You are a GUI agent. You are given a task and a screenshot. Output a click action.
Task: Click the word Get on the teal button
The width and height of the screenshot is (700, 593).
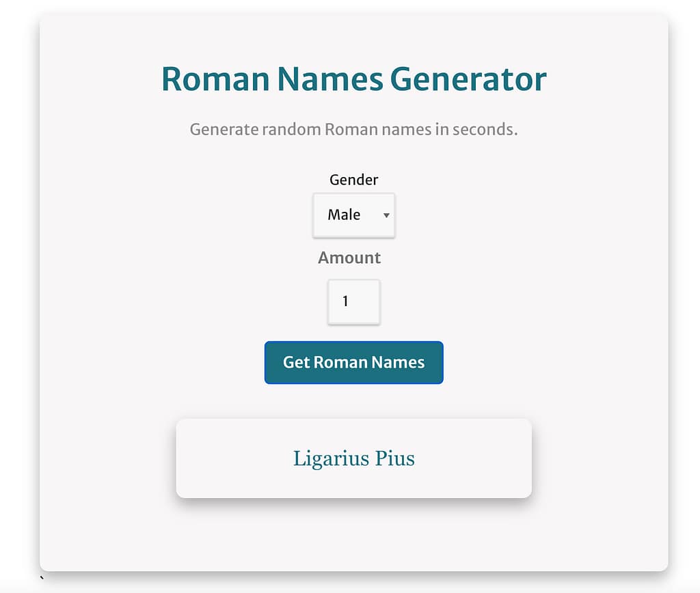[297, 362]
